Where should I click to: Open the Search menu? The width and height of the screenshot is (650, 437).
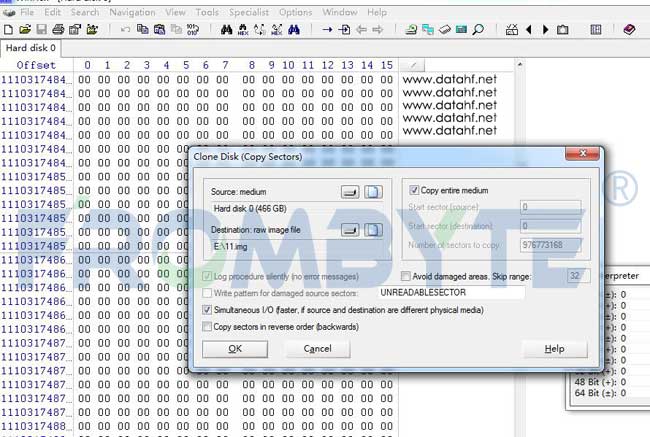click(85, 12)
